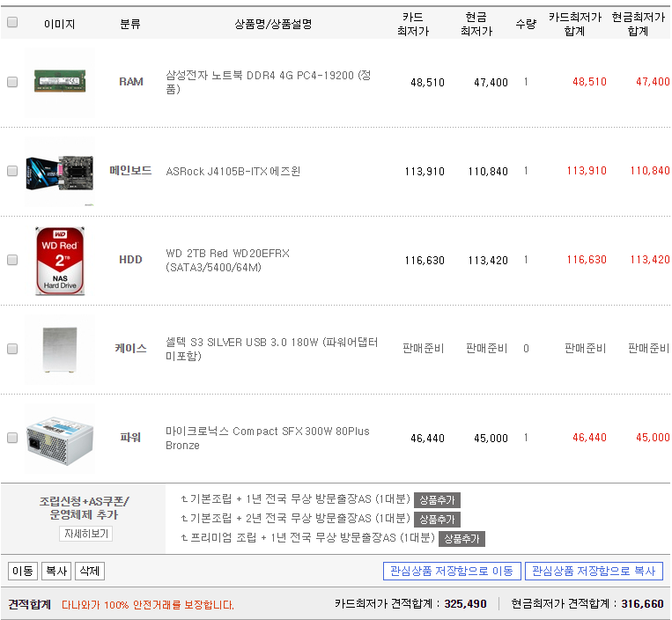
Task: Click the 케이스 category label
Action: [130, 349]
